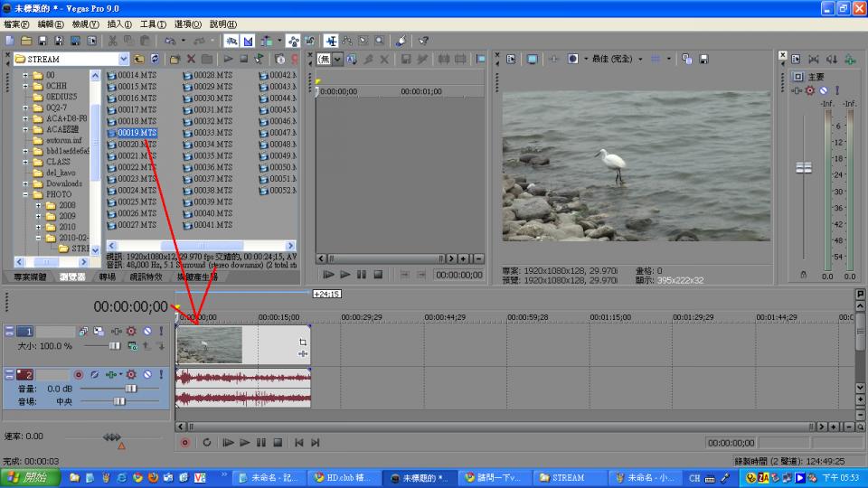Screen dimensions: 868x488
Task: Open event pan/crop on the video clip
Action: coord(303,343)
